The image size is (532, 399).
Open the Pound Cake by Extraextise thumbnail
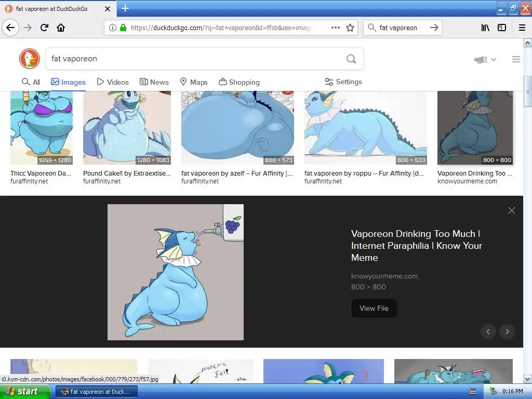(127, 128)
